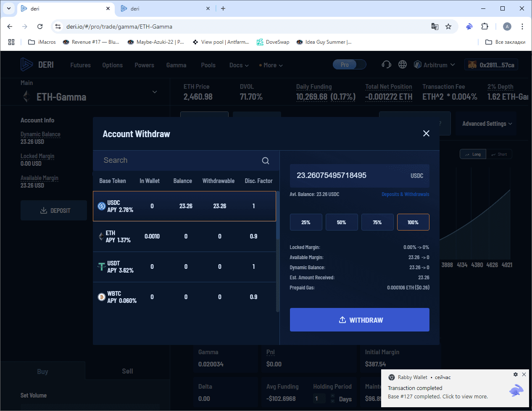Switch to the Sell tab

[127, 371]
